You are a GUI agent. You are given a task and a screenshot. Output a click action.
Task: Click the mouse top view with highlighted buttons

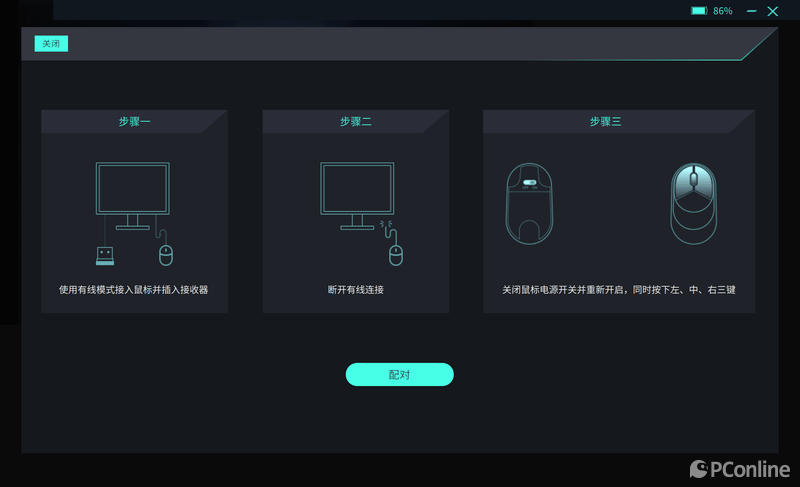click(x=693, y=203)
